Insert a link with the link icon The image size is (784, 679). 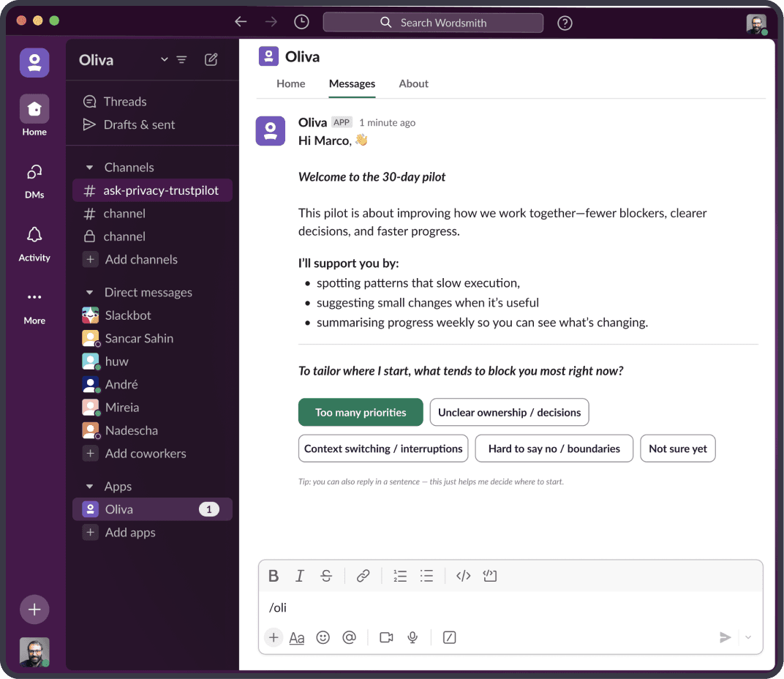point(363,576)
